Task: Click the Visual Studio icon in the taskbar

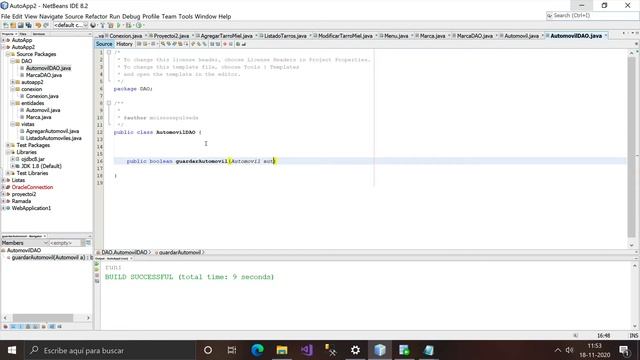Action: point(307,350)
